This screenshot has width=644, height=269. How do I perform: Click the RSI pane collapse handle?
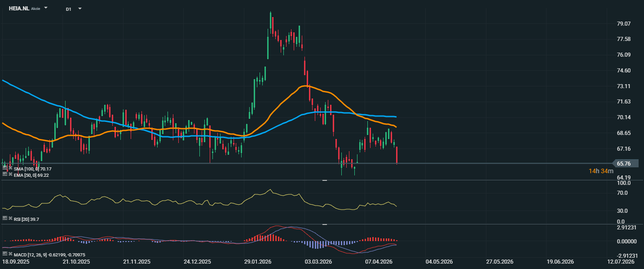pyautogui.click(x=325, y=180)
